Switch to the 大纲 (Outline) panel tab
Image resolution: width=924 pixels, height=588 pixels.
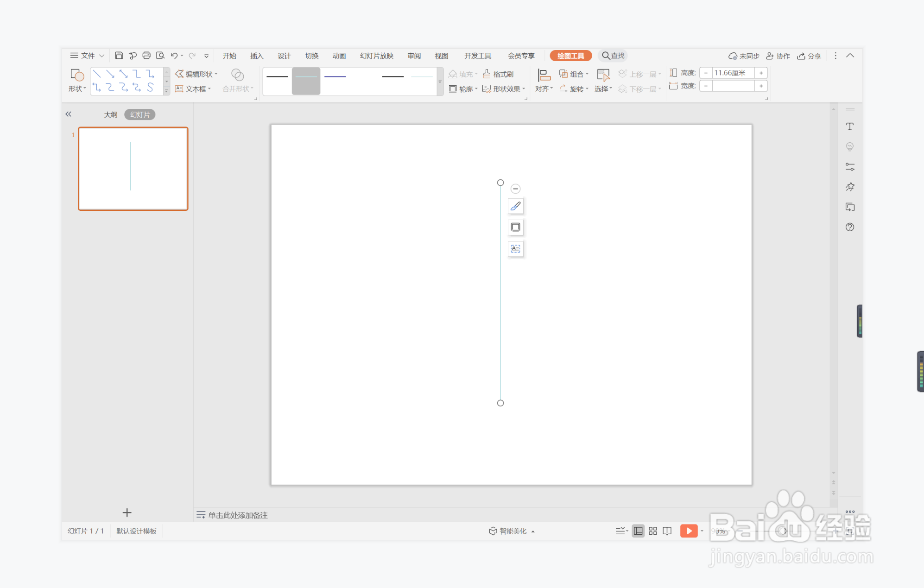click(110, 114)
